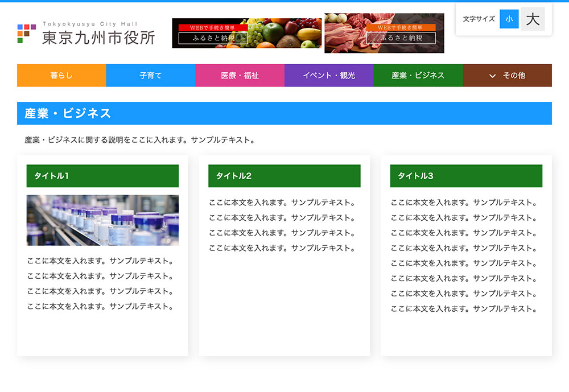Open the meat ふるさと納税 banner
This screenshot has width=569, height=392.
[384, 33]
